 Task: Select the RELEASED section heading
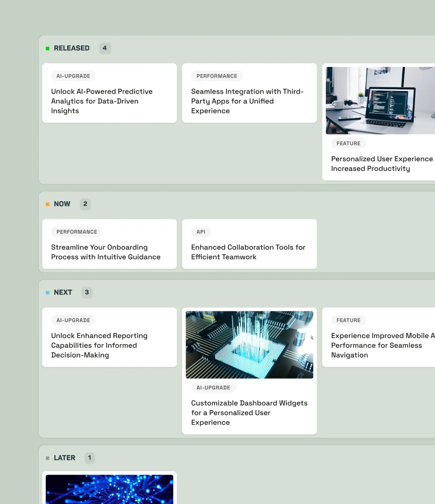click(72, 48)
